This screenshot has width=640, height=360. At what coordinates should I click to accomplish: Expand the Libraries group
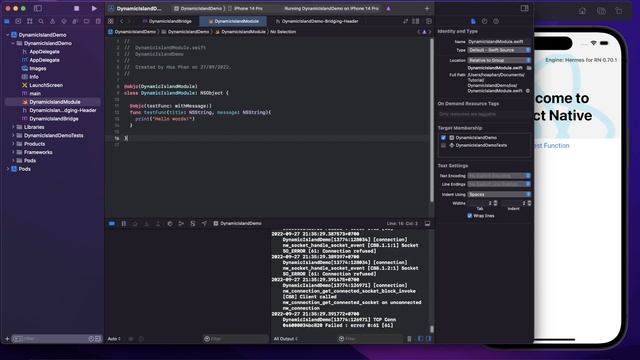click(13, 127)
